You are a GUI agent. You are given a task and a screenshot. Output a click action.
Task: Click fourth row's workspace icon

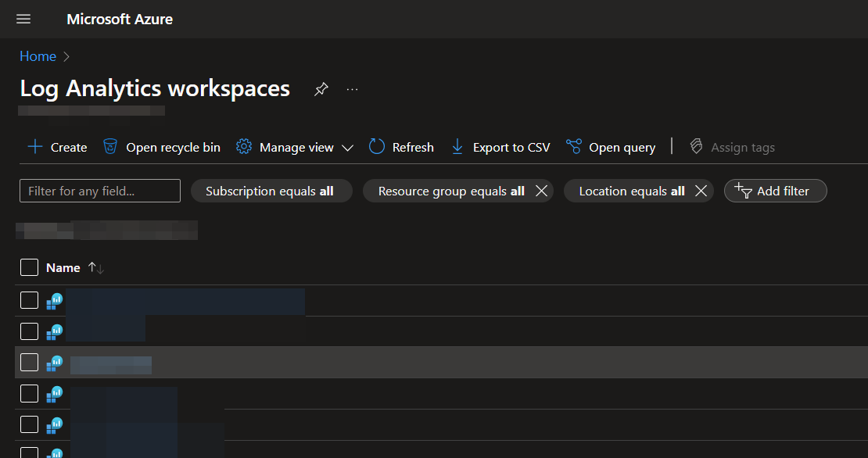pyautogui.click(x=54, y=394)
